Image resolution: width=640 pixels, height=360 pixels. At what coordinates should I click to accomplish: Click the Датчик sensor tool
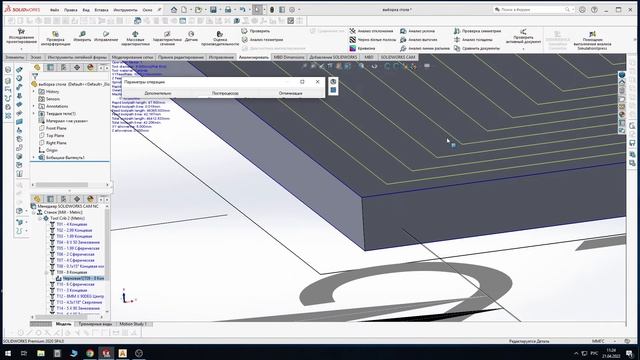(x=191, y=36)
